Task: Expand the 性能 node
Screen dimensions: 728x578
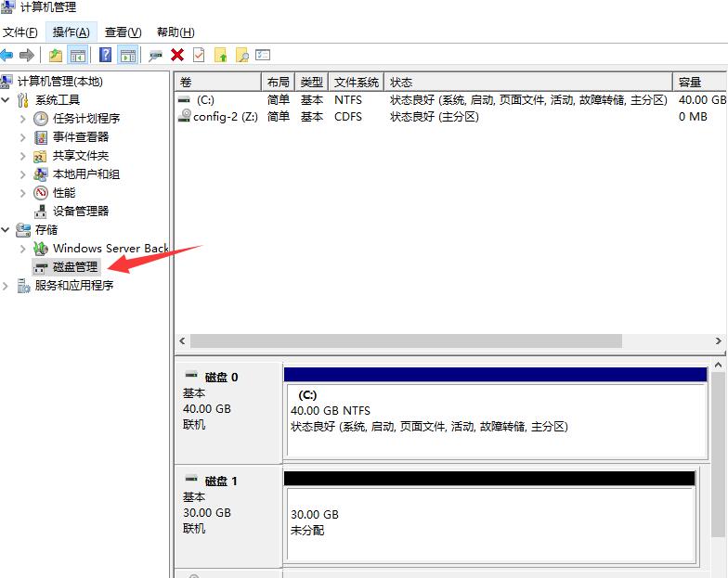Action: [x=22, y=193]
